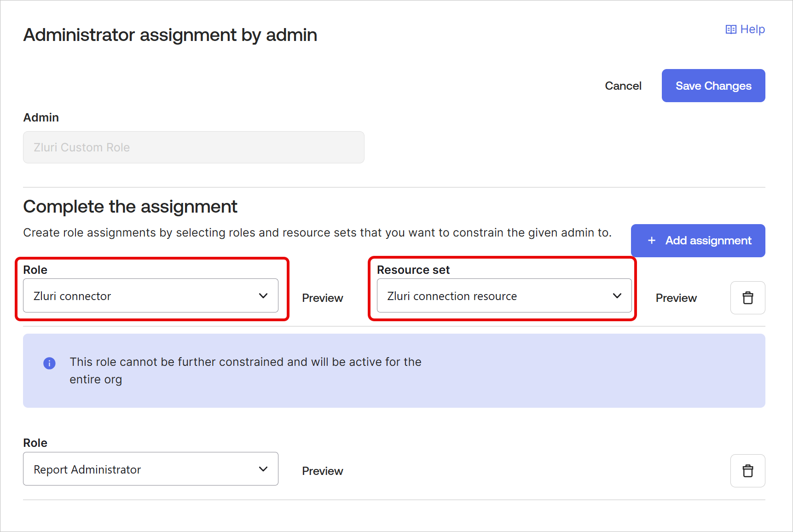This screenshot has width=793, height=532.
Task: Click the Add assignment button
Action: point(698,241)
